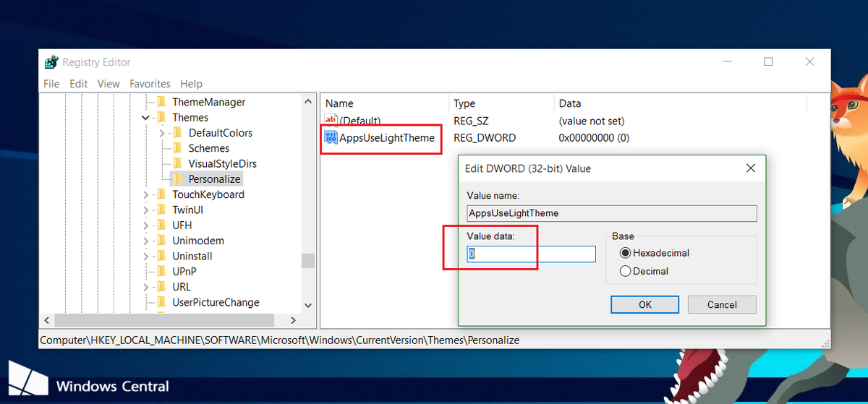
Task: Click the tree scroll down arrow
Action: click(308, 306)
